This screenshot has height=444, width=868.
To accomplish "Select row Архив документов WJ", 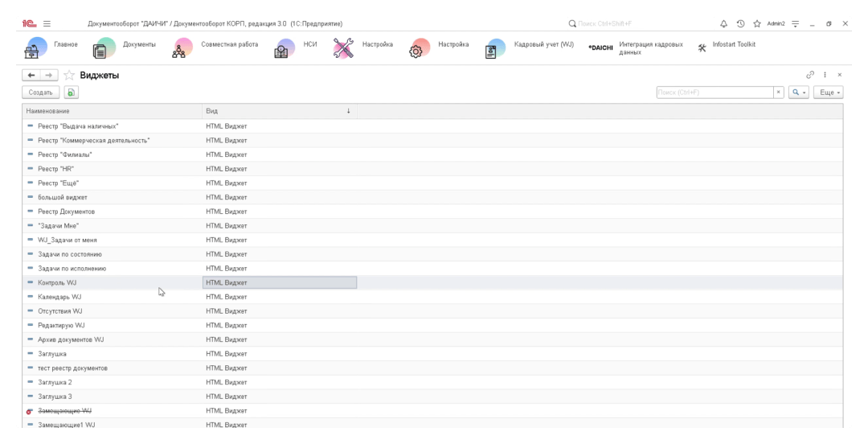I will [433, 339].
